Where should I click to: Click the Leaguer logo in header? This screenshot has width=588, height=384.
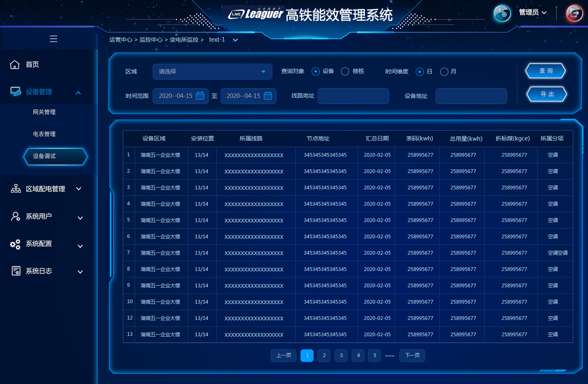click(256, 14)
